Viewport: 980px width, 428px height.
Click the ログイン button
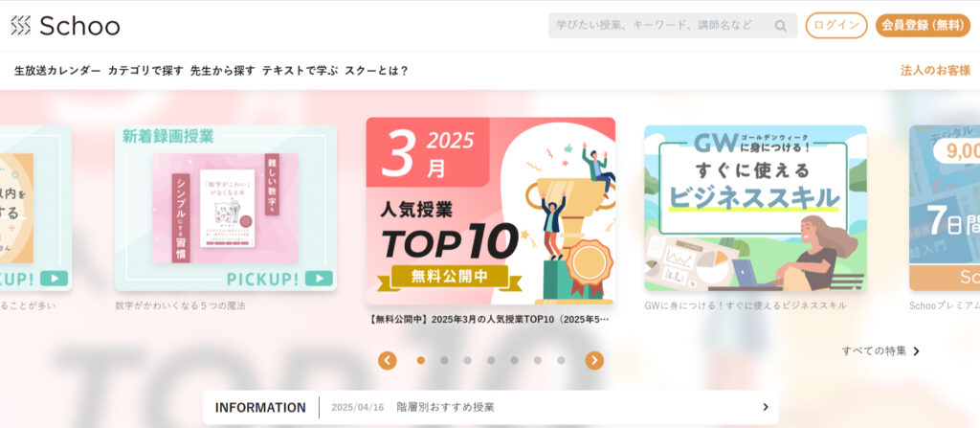[836, 26]
